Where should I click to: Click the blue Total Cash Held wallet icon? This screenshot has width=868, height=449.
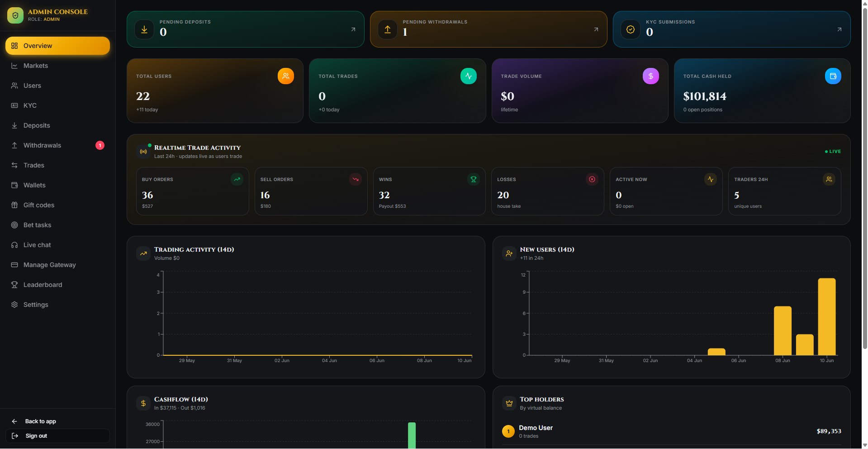click(x=833, y=76)
